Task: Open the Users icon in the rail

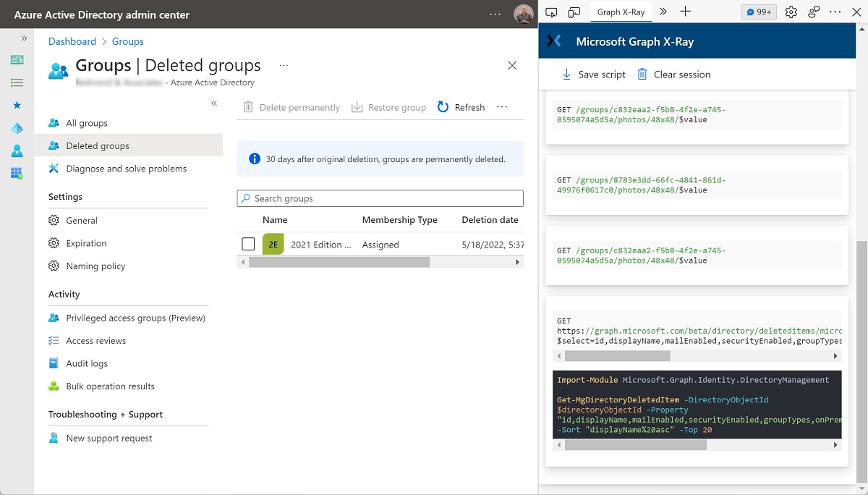Action: (17, 151)
